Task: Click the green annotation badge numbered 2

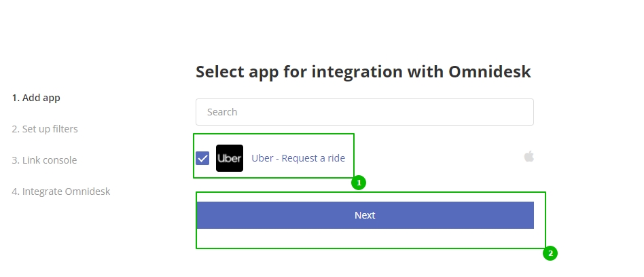Action: pos(550,253)
